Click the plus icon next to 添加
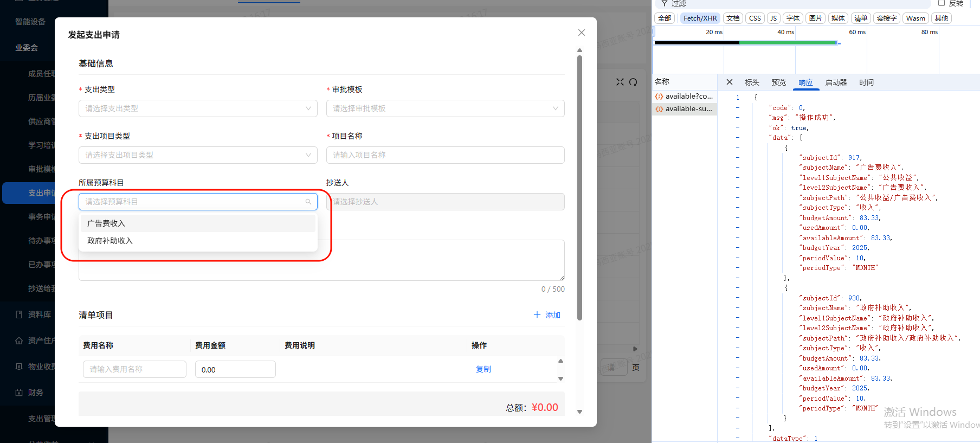This screenshot has height=443, width=980. click(537, 314)
